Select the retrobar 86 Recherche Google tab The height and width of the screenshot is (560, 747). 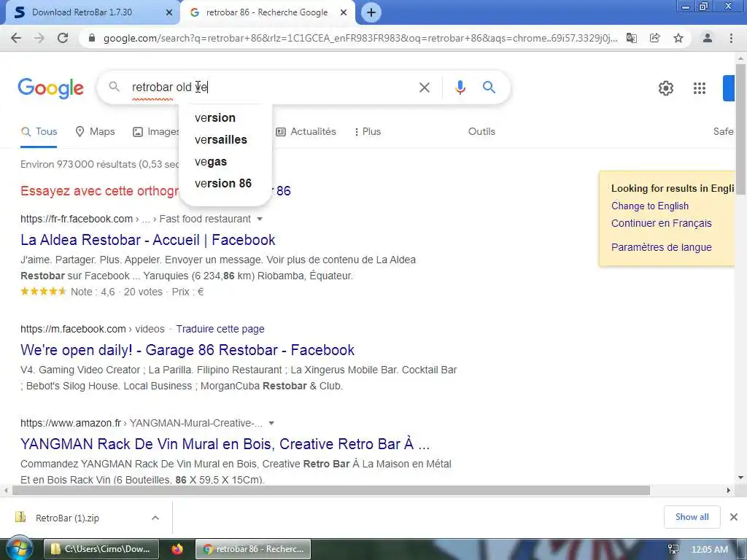[267, 12]
